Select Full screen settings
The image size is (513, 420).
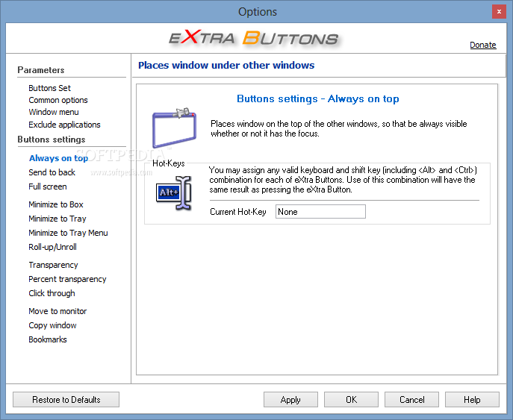[48, 187]
